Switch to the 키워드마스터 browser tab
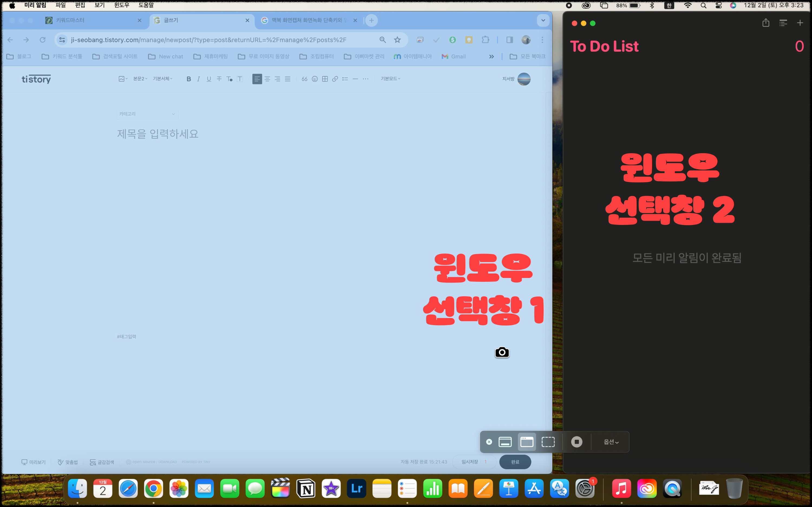Screen dimensions: 812x507 [x=70, y=21]
